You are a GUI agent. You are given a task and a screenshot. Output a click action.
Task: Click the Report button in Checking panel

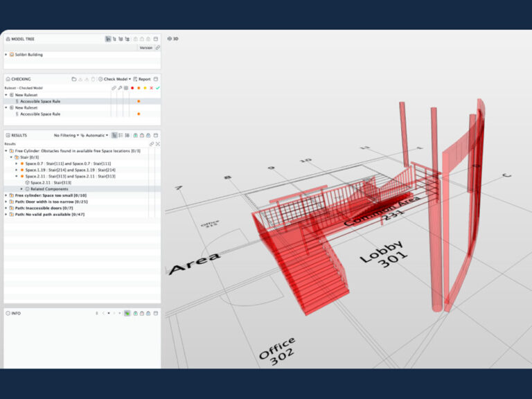[141, 79]
